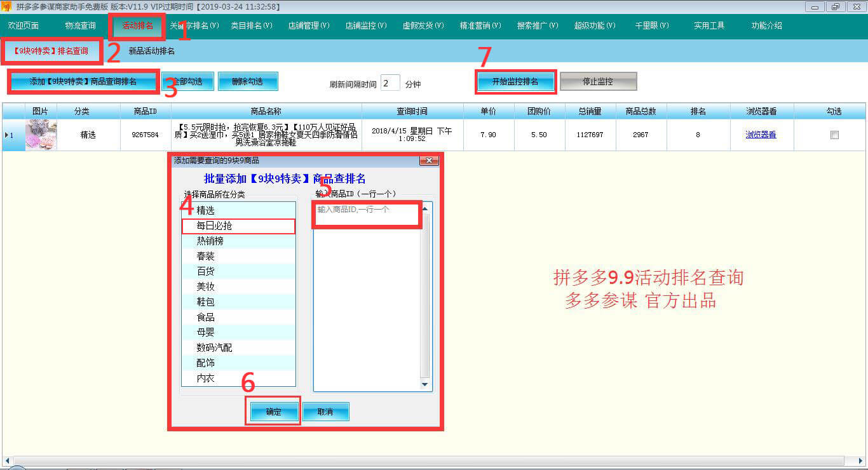This screenshot has width=868, height=470.
Task: Expand the 店铺管理(V) menu
Action: [x=309, y=26]
